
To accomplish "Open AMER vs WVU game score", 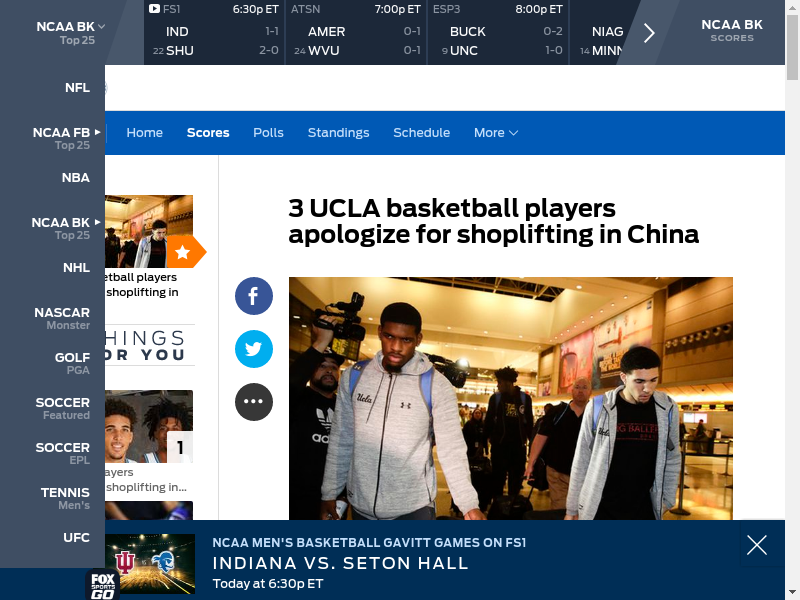I will (x=356, y=32).
